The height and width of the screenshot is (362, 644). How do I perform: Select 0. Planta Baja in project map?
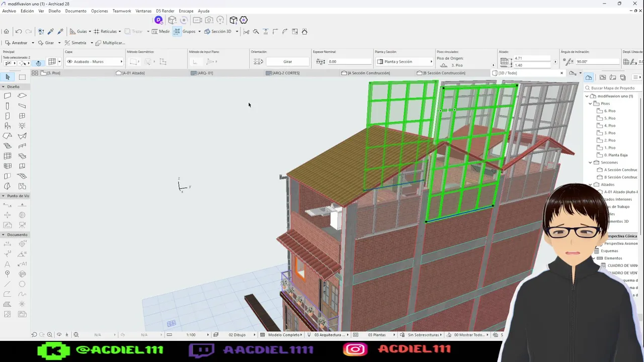click(x=615, y=155)
